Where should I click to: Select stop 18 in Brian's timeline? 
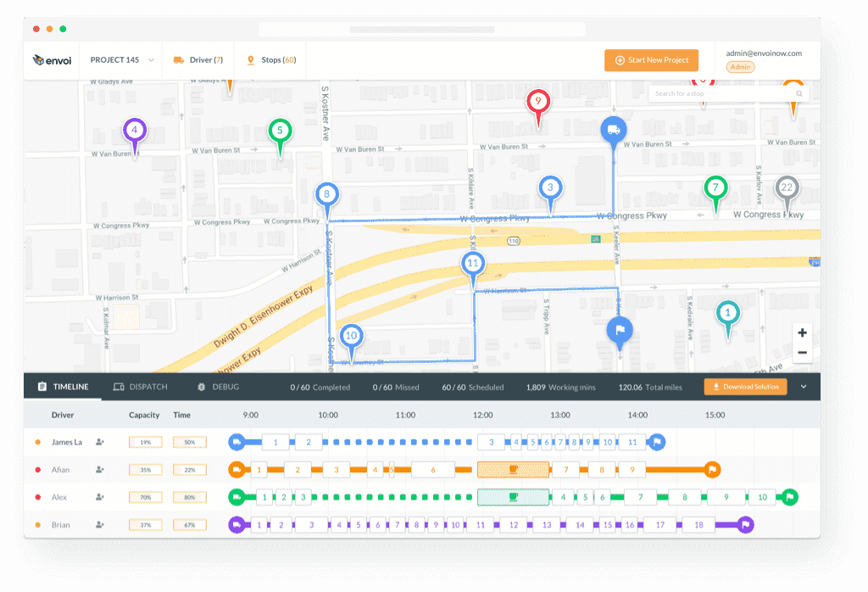point(698,525)
